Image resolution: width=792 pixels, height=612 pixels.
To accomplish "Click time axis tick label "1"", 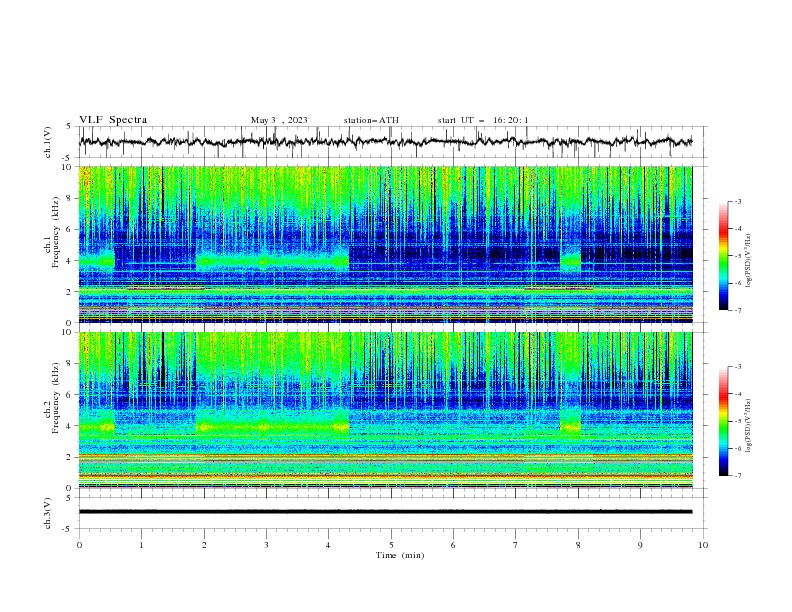I will coord(141,545).
